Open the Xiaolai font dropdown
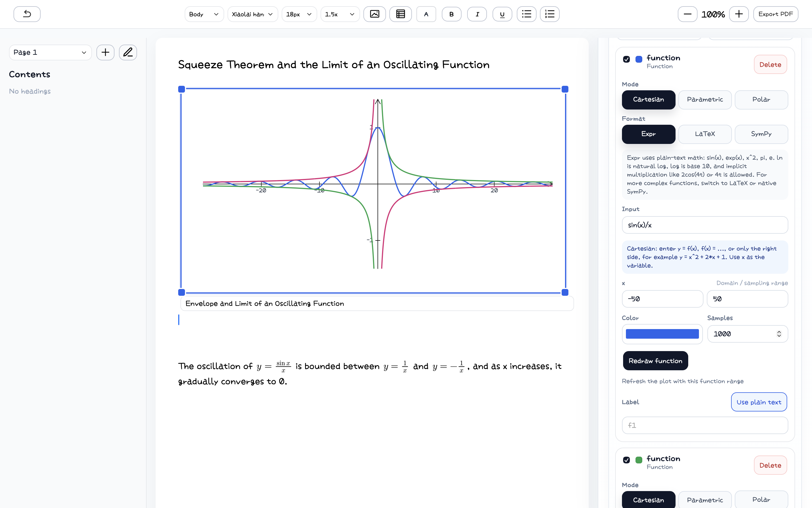This screenshot has height=508, width=812. [253, 14]
